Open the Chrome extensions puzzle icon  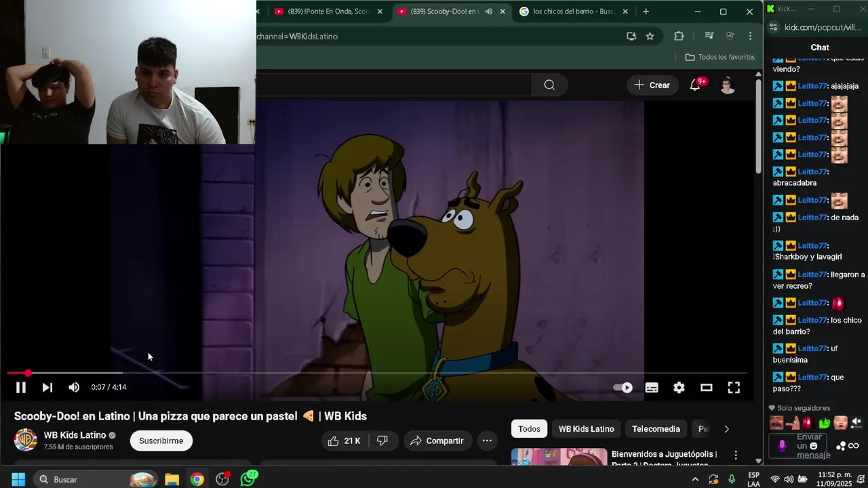point(679,37)
